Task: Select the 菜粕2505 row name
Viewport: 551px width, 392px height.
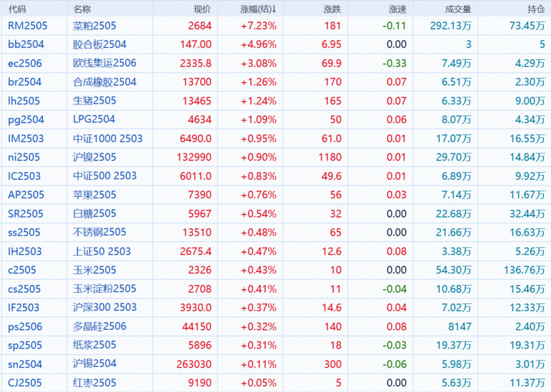Action: click(x=94, y=25)
